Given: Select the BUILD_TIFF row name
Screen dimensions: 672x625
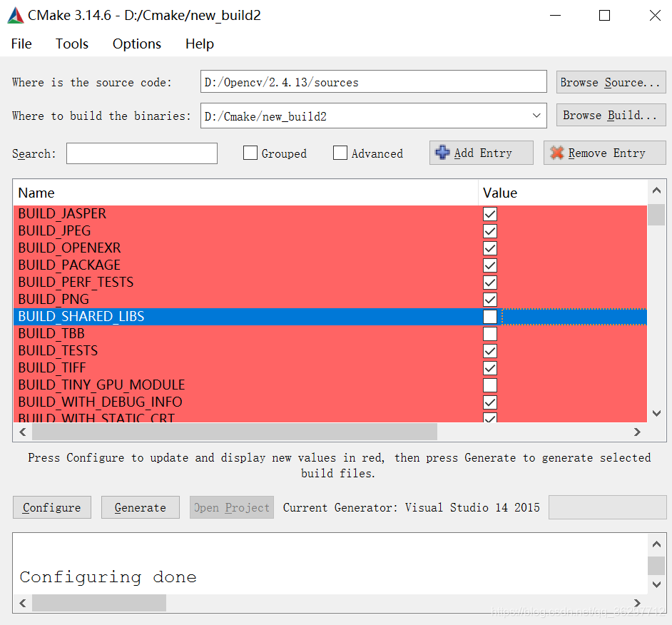Looking at the screenshot, I should coord(52,368).
